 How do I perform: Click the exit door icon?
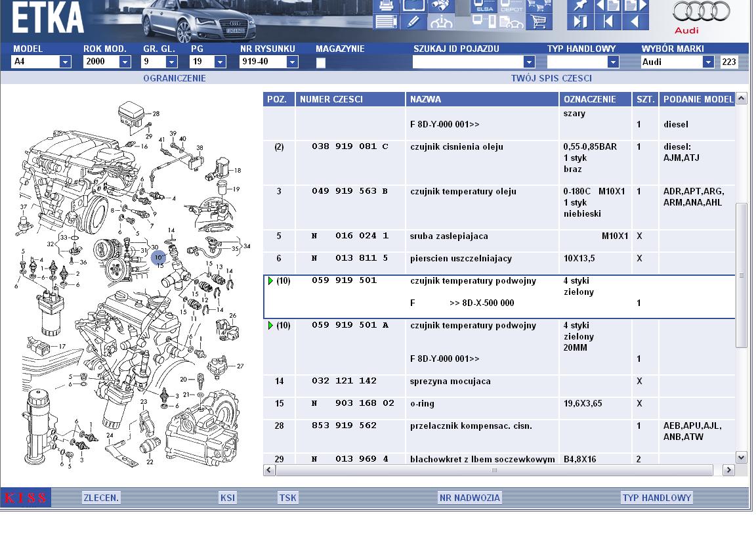(580, 22)
